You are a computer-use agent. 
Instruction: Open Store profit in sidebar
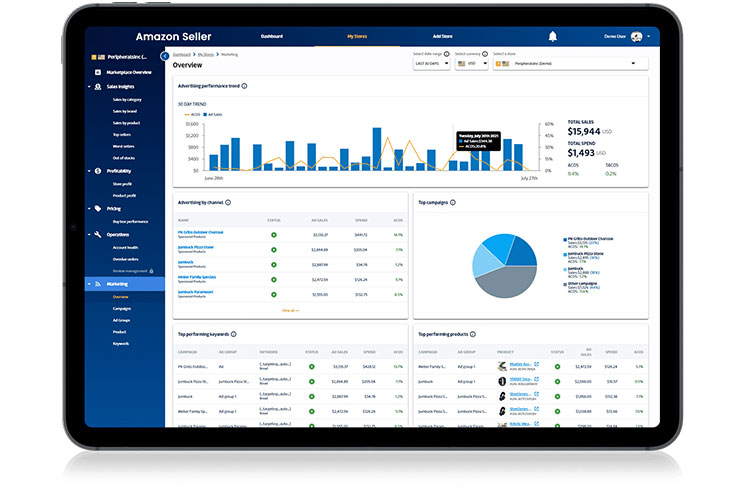122,184
